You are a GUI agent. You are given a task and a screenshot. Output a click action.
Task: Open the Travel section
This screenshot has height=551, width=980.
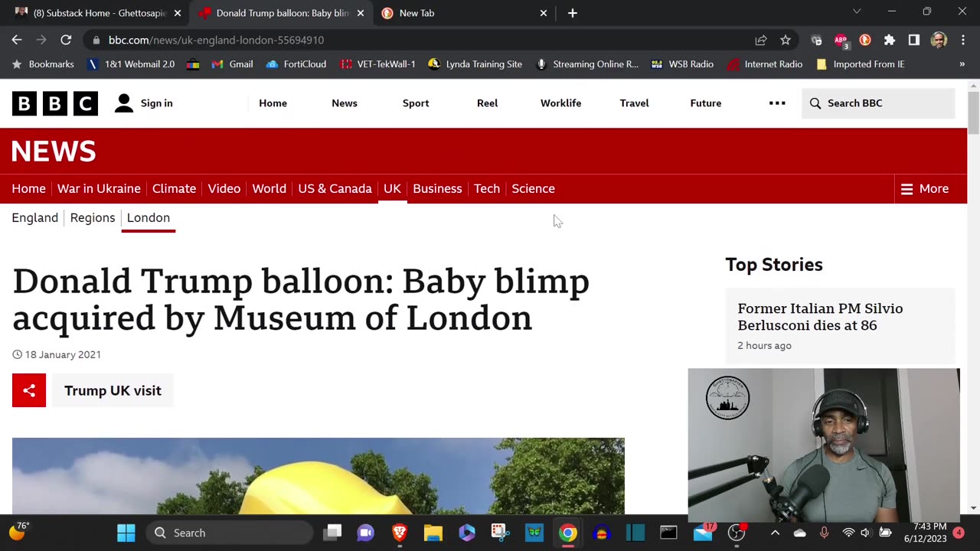[x=634, y=103]
